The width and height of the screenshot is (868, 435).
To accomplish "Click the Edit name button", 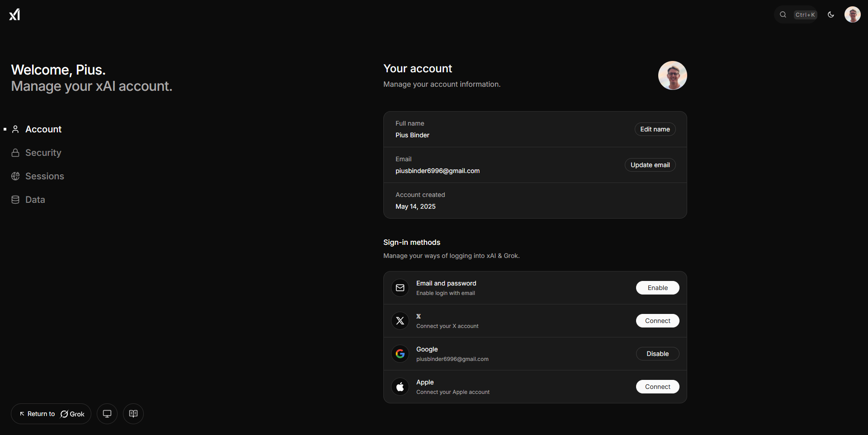I will 655,129.
